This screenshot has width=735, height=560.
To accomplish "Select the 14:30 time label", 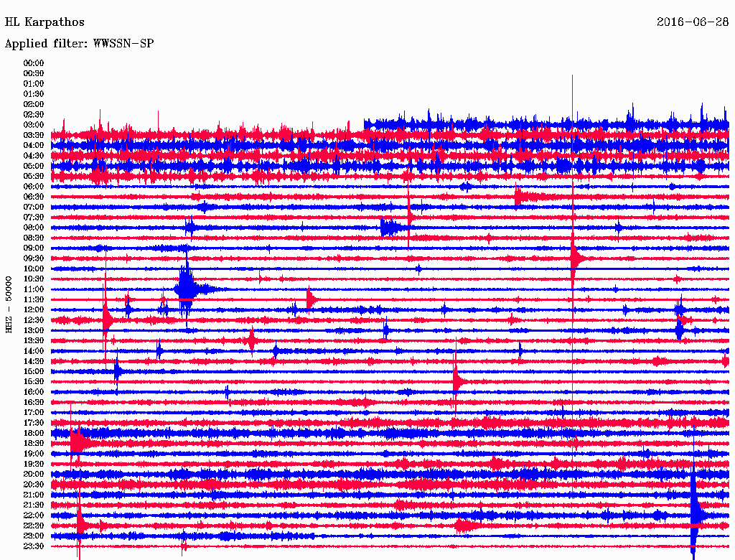I will [x=33, y=361].
